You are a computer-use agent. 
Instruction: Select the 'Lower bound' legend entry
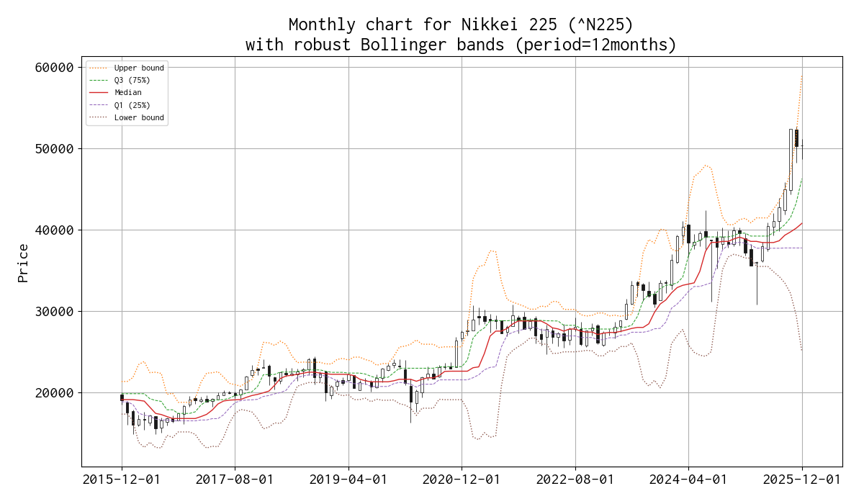[126, 117]
